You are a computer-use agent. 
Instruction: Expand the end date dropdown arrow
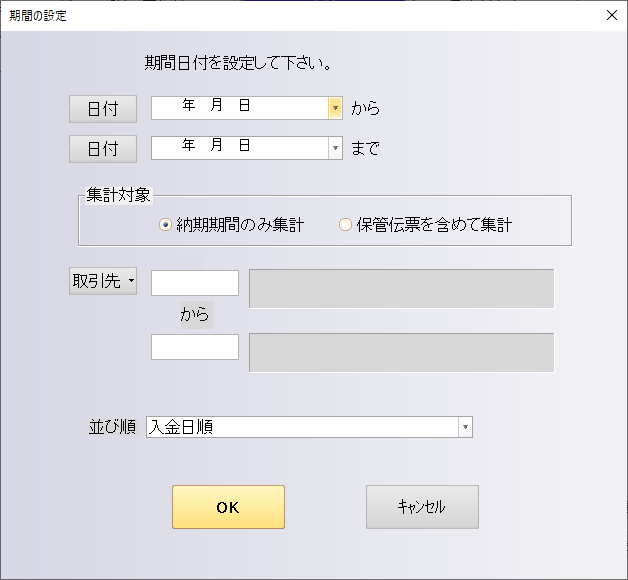(335, 148)
